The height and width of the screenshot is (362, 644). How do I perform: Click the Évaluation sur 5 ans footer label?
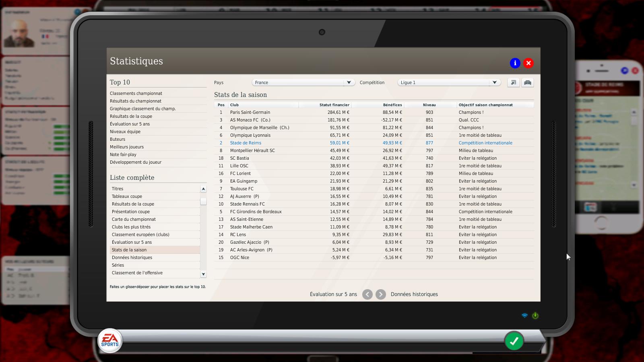coord(333,294)
